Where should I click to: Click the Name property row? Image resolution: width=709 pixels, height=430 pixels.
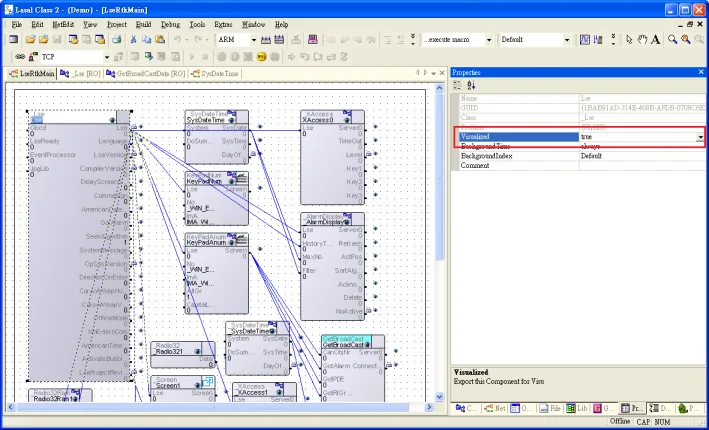(582, 98)
